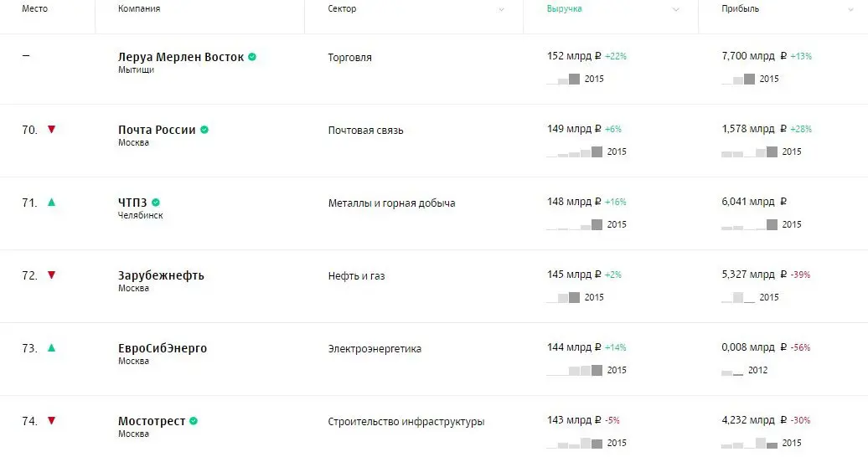Click the Электроэнергетика sector cell

(375, 349)
